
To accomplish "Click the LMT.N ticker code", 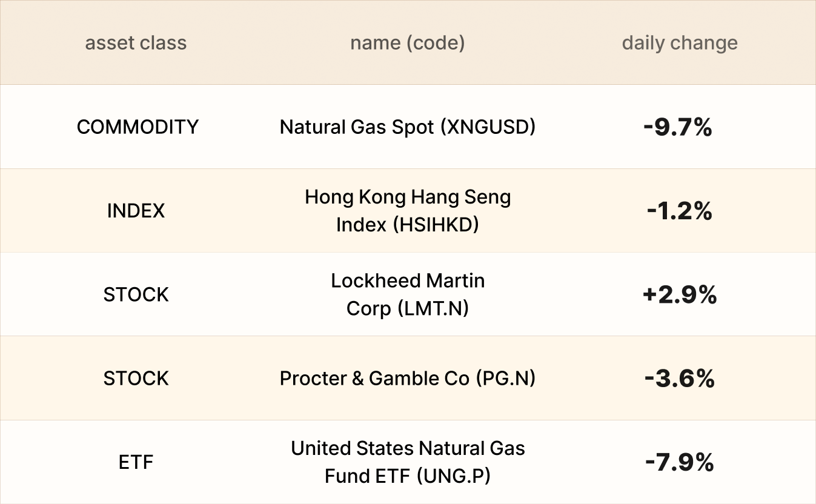I will point(434,308).
